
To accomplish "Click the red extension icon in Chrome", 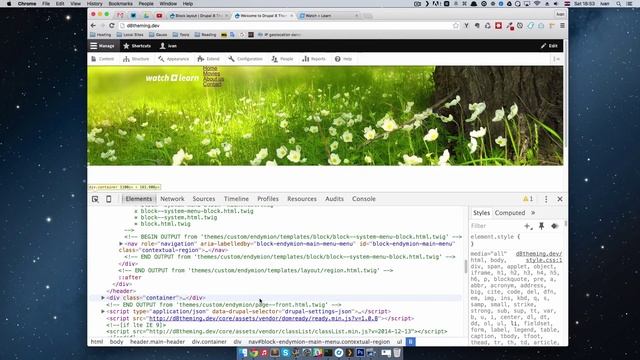I will coord(498,25).
